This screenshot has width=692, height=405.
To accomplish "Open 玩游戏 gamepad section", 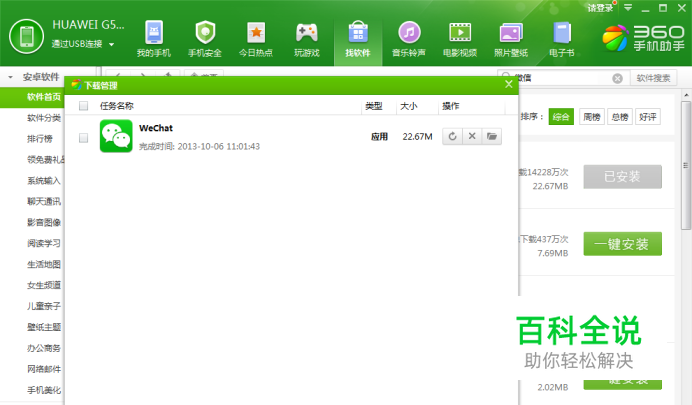I will click(307, 39).
